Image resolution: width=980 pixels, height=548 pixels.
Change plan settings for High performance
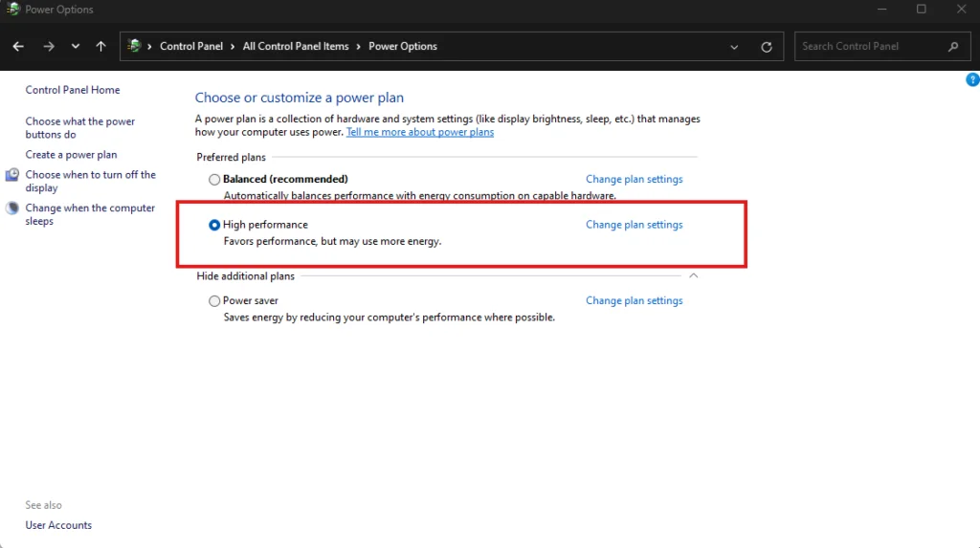634,225
